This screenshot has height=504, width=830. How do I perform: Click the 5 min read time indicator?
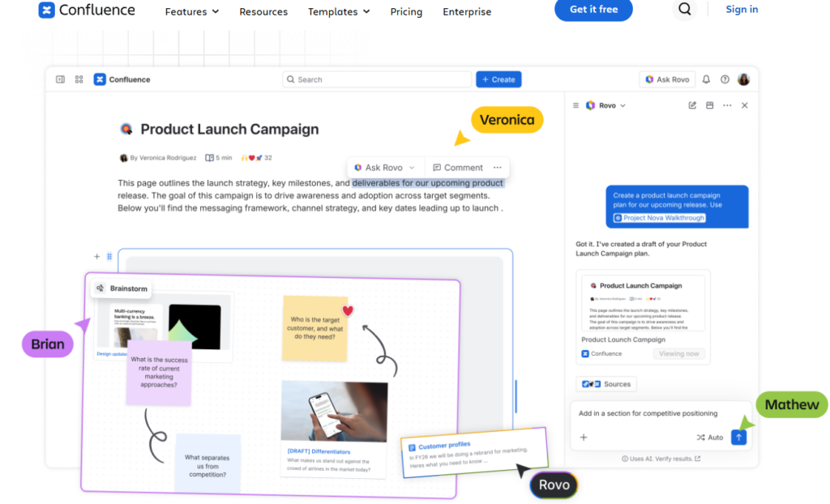[219, 158]
